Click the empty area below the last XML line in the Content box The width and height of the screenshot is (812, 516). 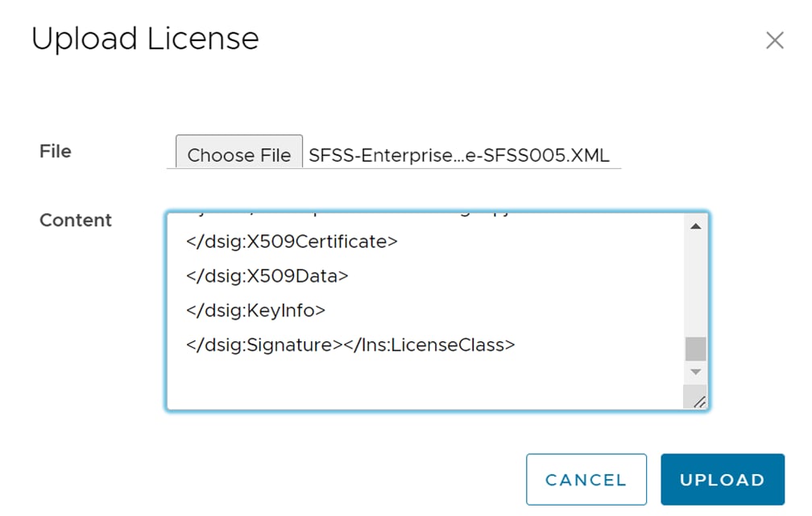425,383
